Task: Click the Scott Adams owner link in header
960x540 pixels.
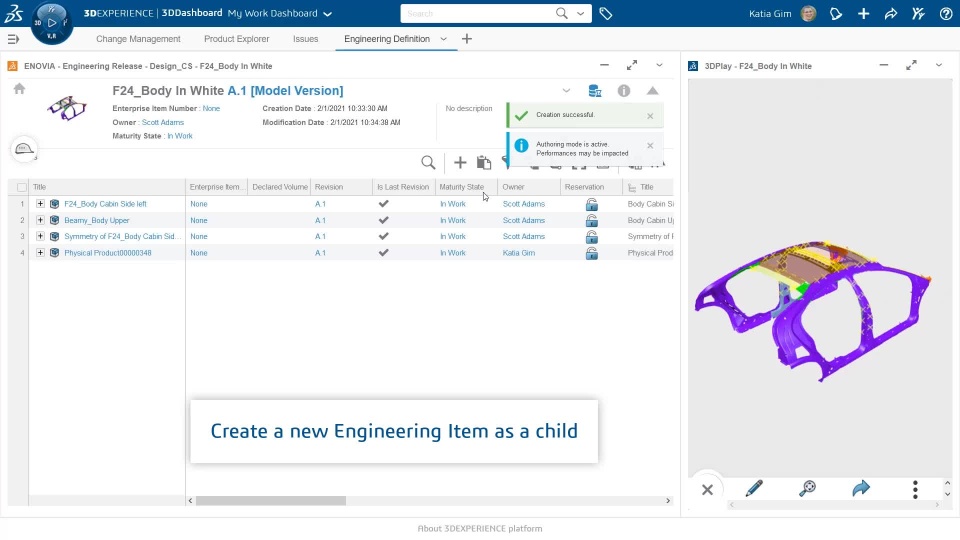Action: click(163, 123)
